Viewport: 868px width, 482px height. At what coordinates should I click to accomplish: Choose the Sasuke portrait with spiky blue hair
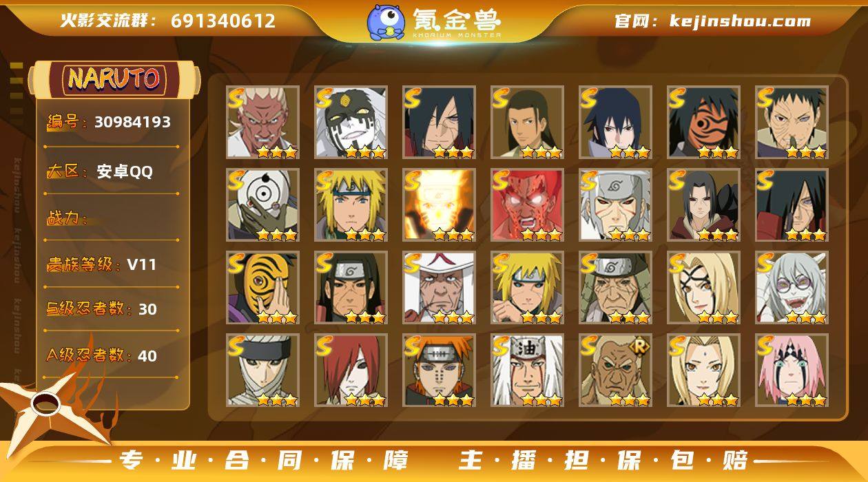click(x=615, y=123)
